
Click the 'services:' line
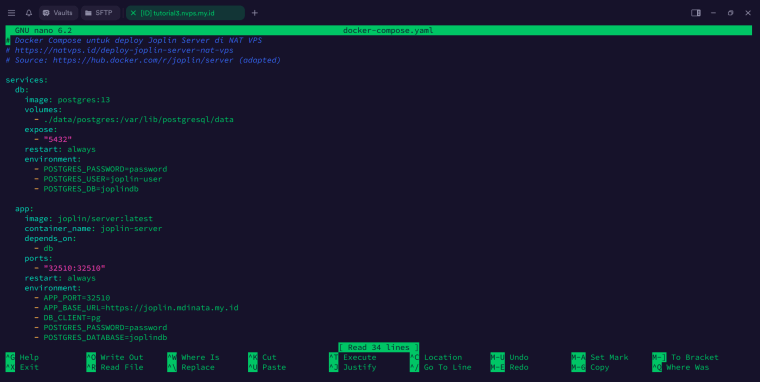(27, 80)
